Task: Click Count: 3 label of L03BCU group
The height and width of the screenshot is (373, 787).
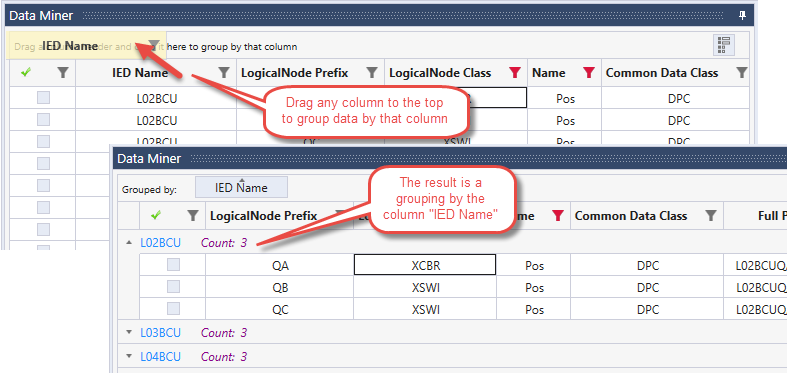Action: [x=224, y=332]
